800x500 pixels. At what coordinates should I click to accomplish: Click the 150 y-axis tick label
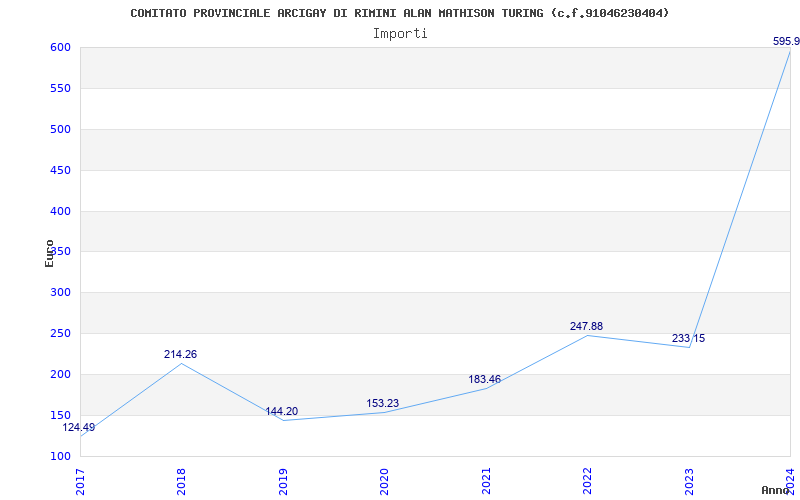(59, 415)
